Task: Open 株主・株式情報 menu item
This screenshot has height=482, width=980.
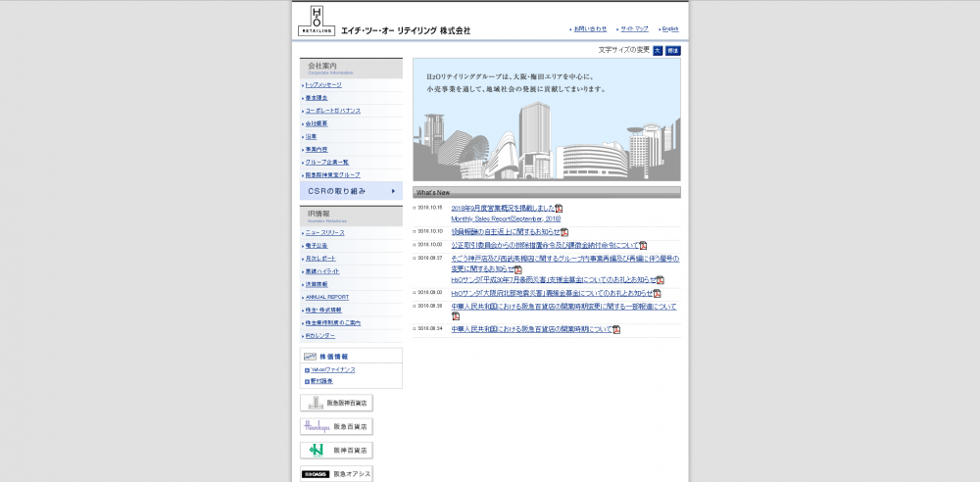Action: click(x=323, y=311)
